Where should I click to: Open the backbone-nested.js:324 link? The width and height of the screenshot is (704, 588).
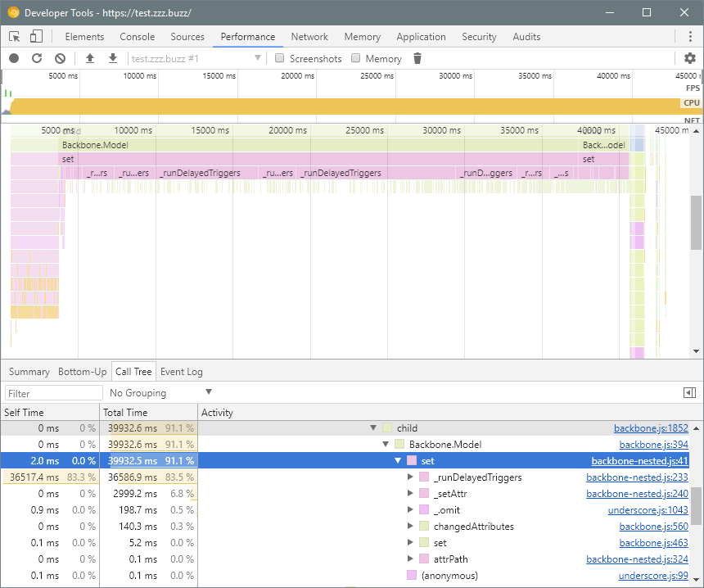point(637,559)
